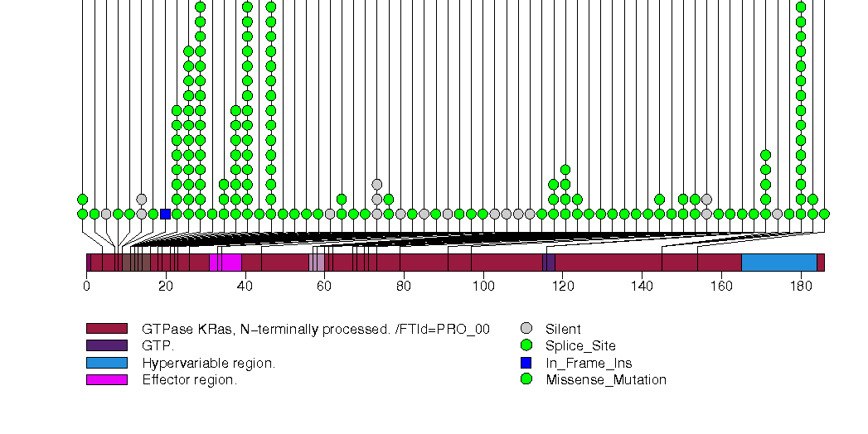This screenshot has width=868, height=434.
Task: Click the crimson GTPase KRas legend swatch
Action: (107, 329)
